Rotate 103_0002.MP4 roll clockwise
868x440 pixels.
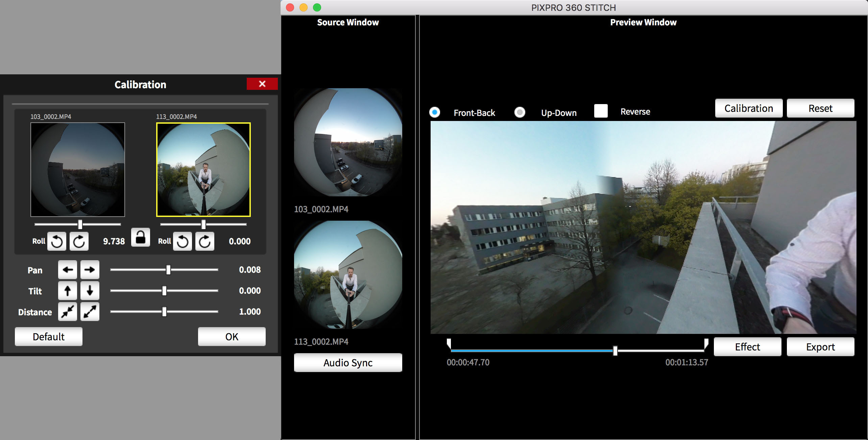click(79, 241)
